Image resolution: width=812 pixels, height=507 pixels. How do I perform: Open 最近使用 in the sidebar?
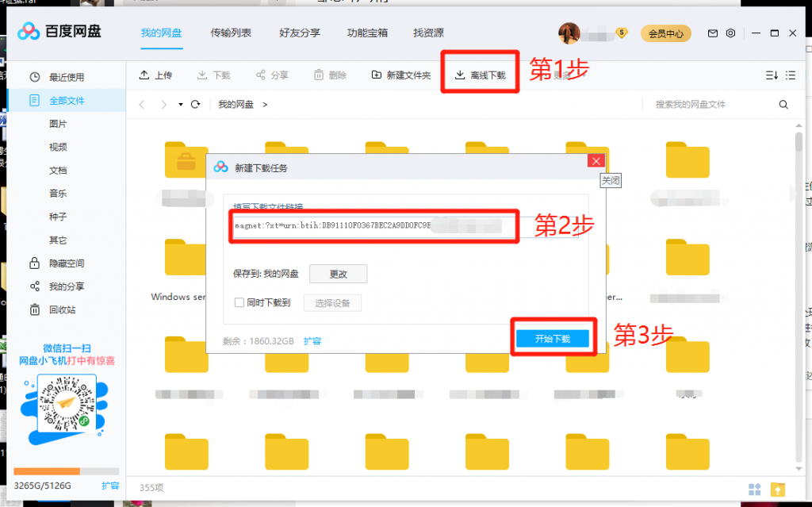[67, 77]
